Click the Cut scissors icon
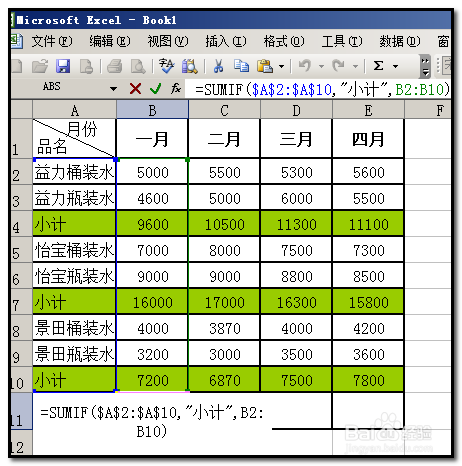This screenshot has height=466, width=462. click(x=218, y=66)
